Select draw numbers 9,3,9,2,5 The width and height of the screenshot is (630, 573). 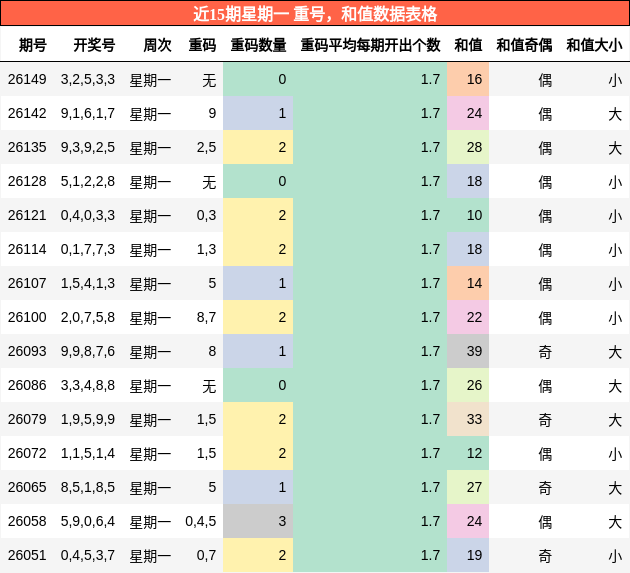88,147
